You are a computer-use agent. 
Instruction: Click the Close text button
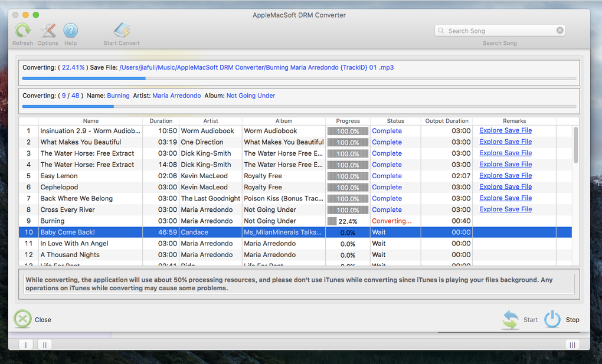pyautogui.click(x=43, y=320)
